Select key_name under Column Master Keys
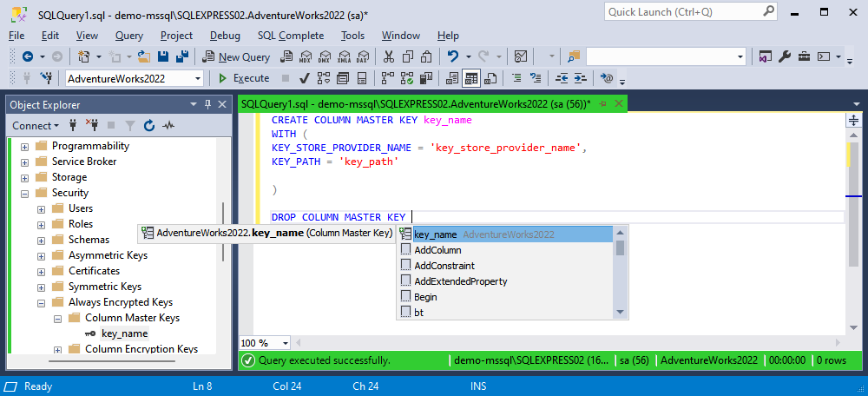Image resolution: width=868 pixels, height=396 pixels. tap(124, 333)
